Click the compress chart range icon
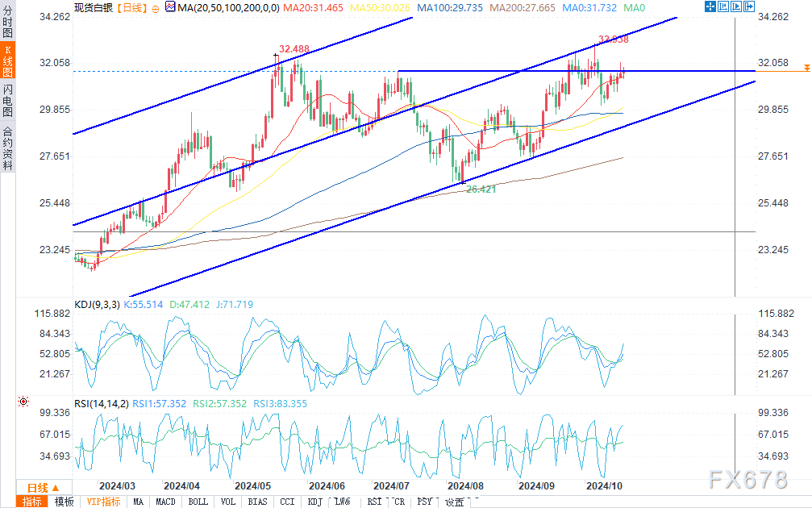 (723, 6)
